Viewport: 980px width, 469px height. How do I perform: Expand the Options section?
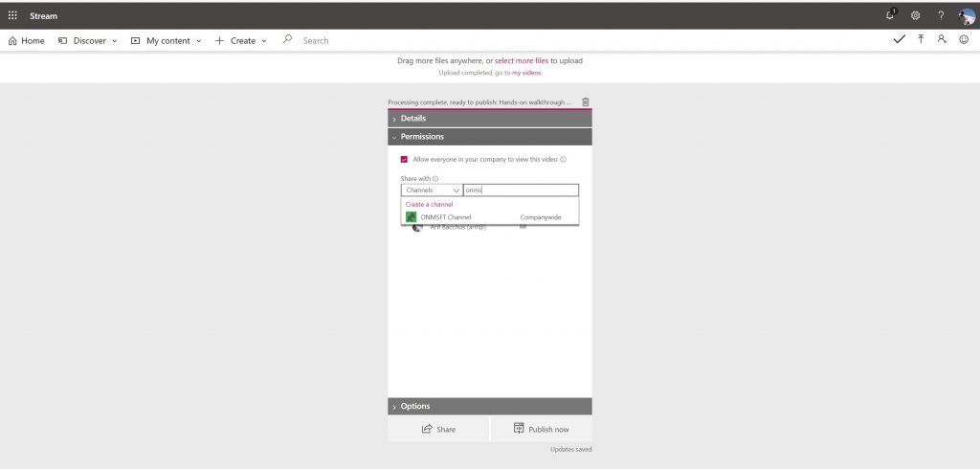pos(490,407)
